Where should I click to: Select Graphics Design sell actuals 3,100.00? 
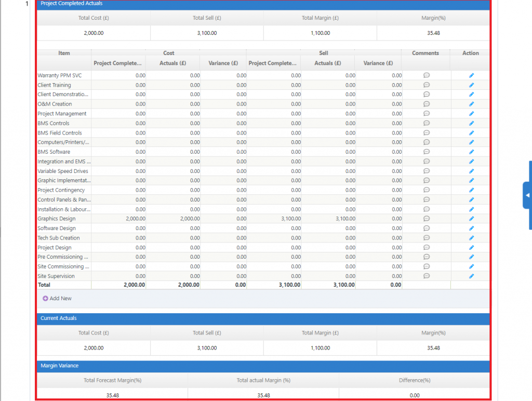tap(345, 219)
